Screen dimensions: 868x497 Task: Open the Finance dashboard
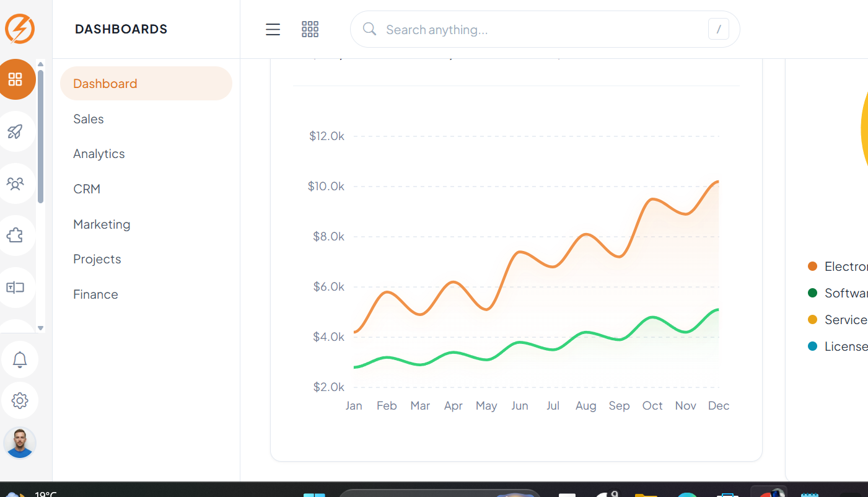pyautogui.click(x=95, y=294)
